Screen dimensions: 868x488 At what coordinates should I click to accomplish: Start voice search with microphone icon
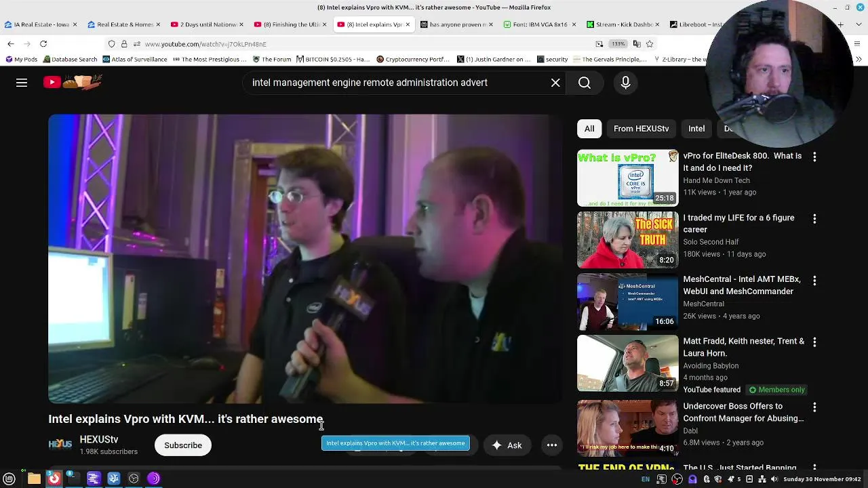(625, 83)
